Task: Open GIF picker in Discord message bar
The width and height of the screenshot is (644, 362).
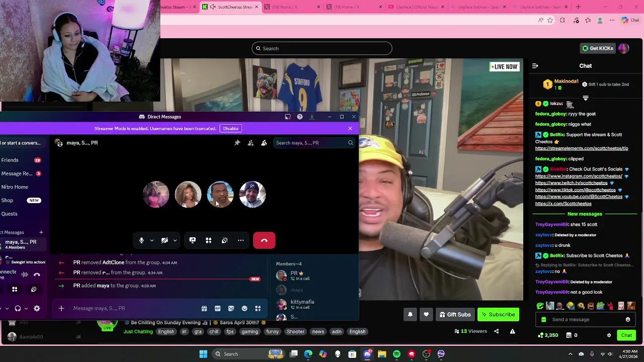Action: pyautogui.click(x=217, y=308)
